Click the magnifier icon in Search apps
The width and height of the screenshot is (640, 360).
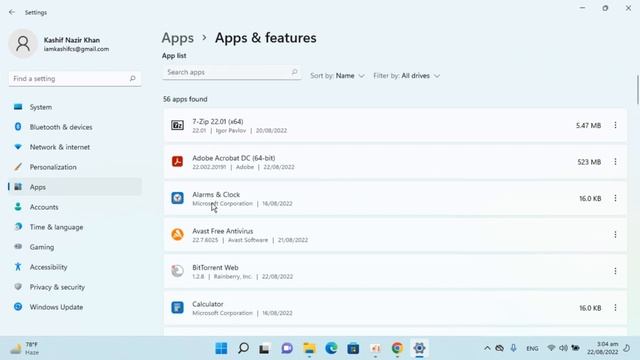(x=294, y=72)
